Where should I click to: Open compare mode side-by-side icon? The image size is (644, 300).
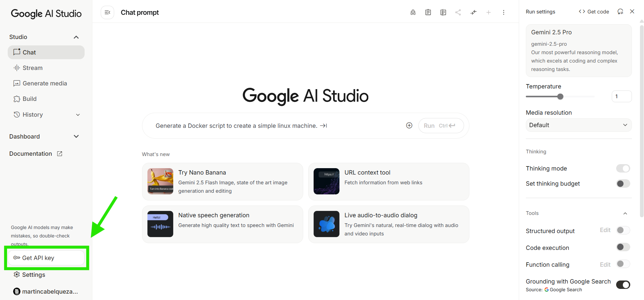(443, 12)
